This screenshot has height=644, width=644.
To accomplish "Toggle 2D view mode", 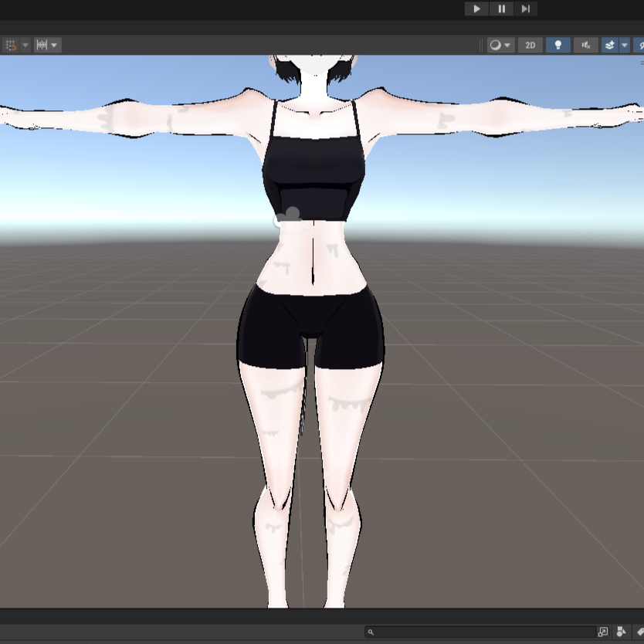I will click(x=530, y=45).
